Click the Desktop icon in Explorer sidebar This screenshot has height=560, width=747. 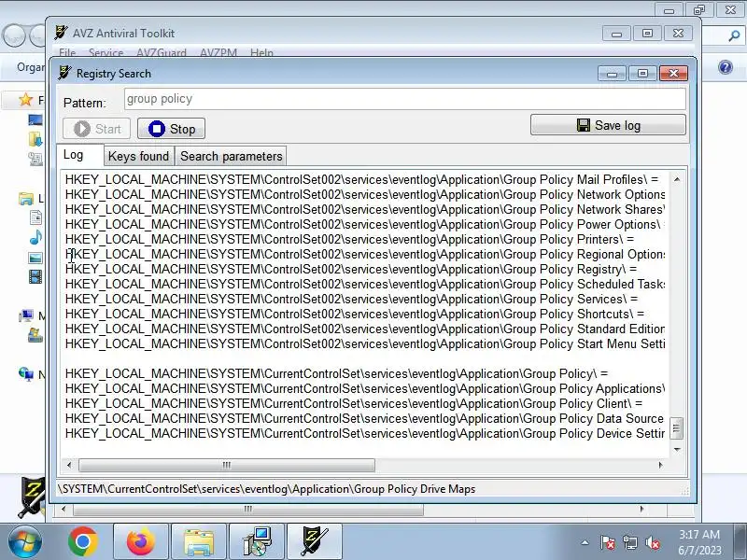35,119
